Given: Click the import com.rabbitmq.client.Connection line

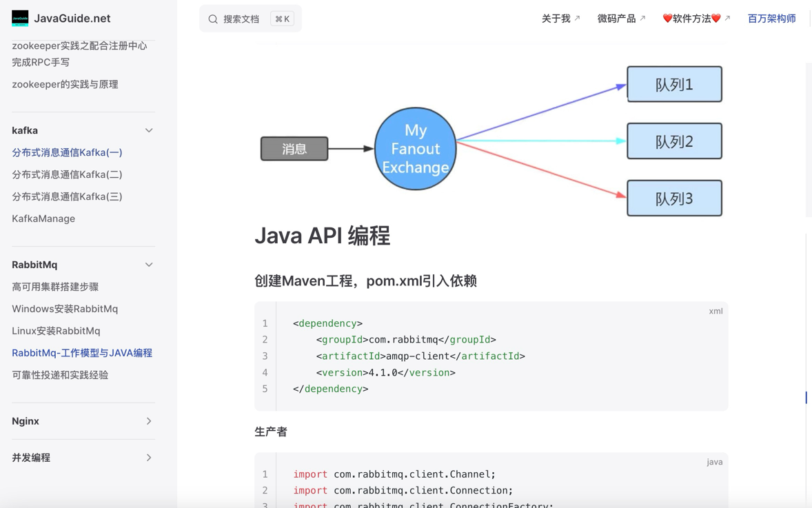Looking at the screenshot, I should pos(403,490).
